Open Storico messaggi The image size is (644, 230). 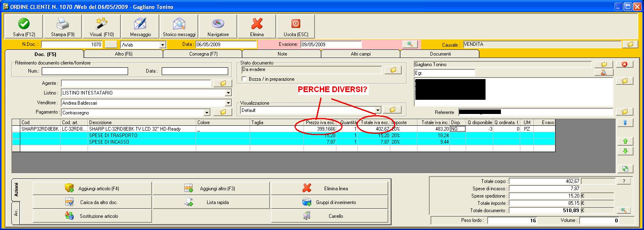(x=179, y=27)
